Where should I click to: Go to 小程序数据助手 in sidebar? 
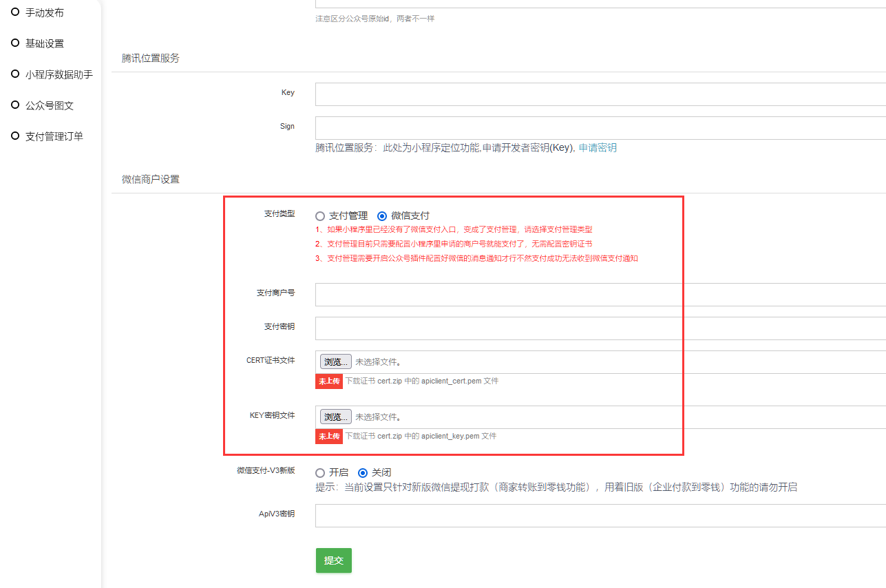pyautogui.click(x=59, y=74)
